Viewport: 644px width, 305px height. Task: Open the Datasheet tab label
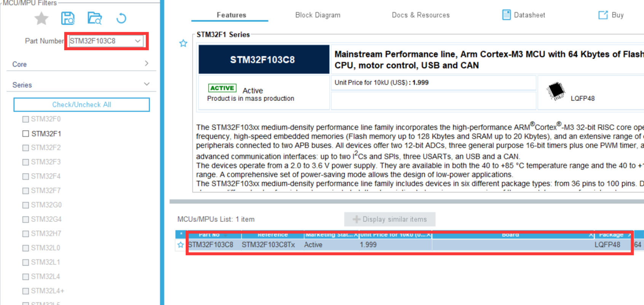[529, 15]
